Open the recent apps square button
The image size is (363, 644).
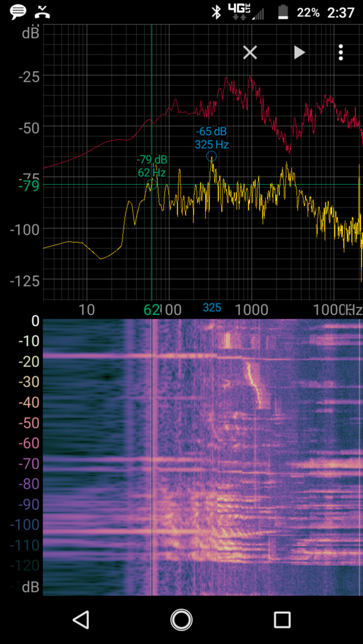pyautogui.click(x=282, y=620)
